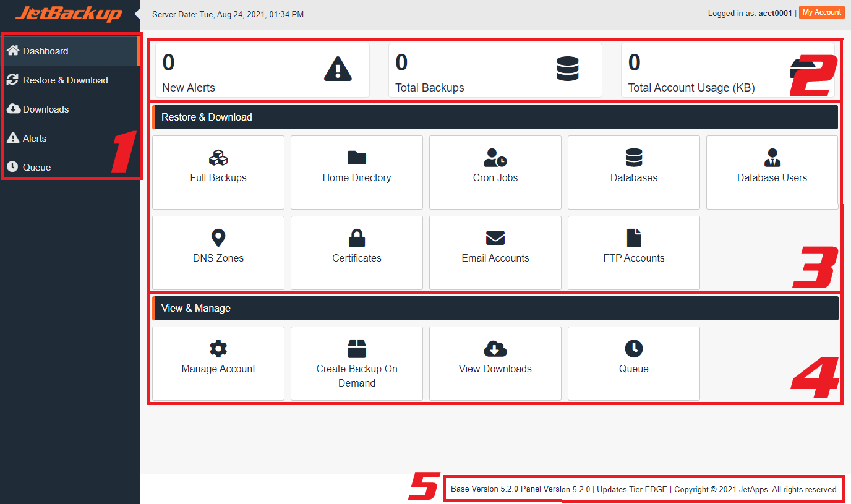Screen dimensions: 851x504
Task: Select the Full Backups icon
Action: tap(218, 158)
